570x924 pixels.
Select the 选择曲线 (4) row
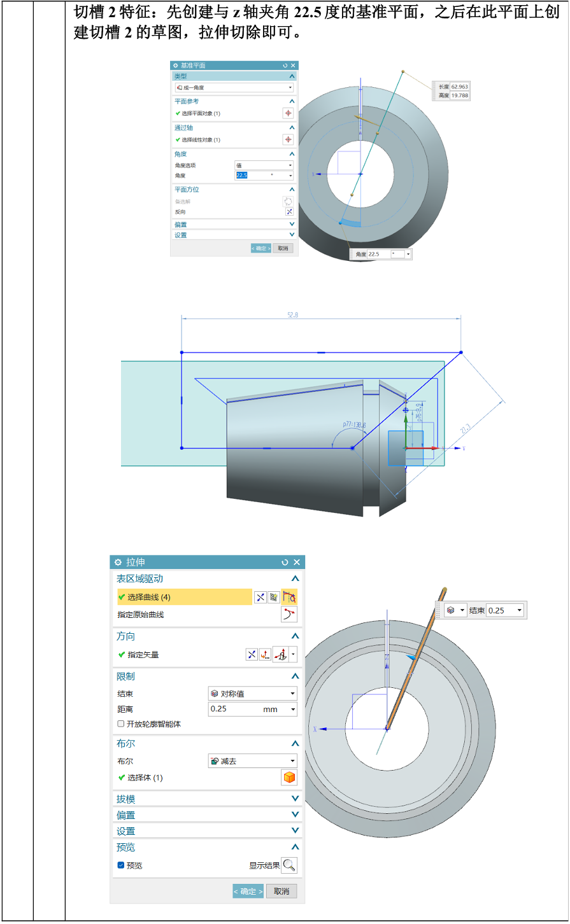pos(184,597)
